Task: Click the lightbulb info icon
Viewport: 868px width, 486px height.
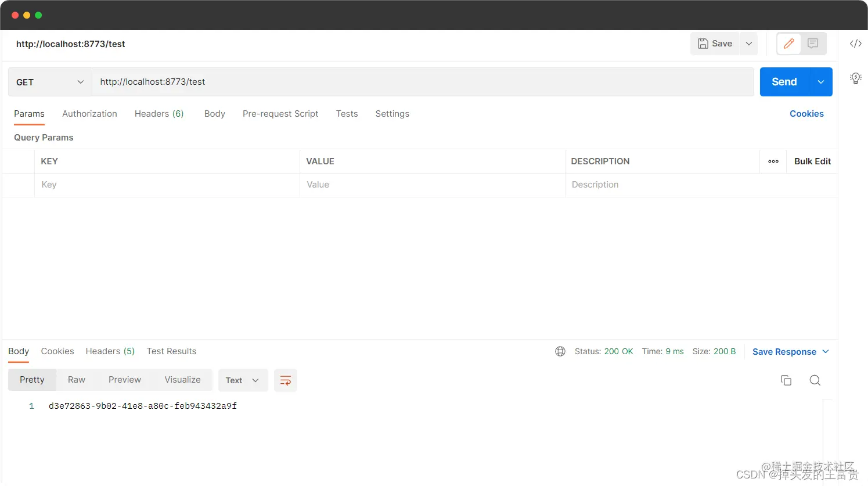Action: pos(855,78)
